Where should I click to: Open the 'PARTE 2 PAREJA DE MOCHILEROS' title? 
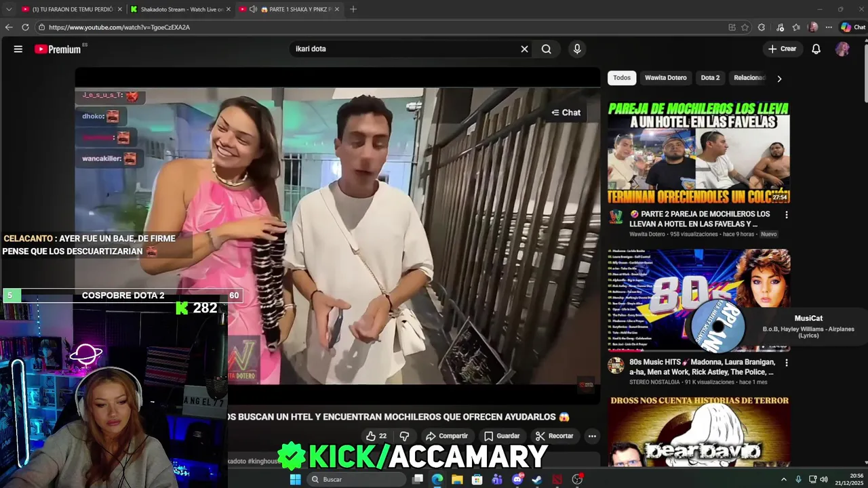[x=699, y=219]
